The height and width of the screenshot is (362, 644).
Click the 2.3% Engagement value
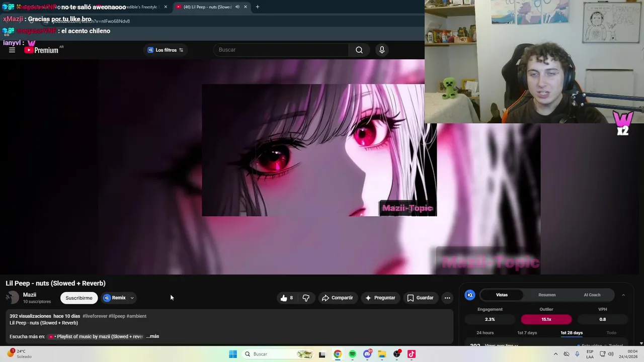pyautogui.click(x=490, y=319)
